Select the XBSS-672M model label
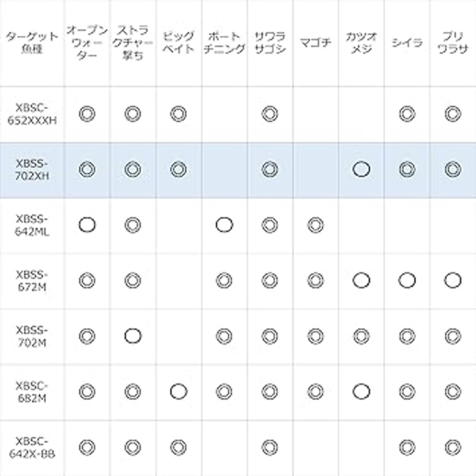 point(32,280)
